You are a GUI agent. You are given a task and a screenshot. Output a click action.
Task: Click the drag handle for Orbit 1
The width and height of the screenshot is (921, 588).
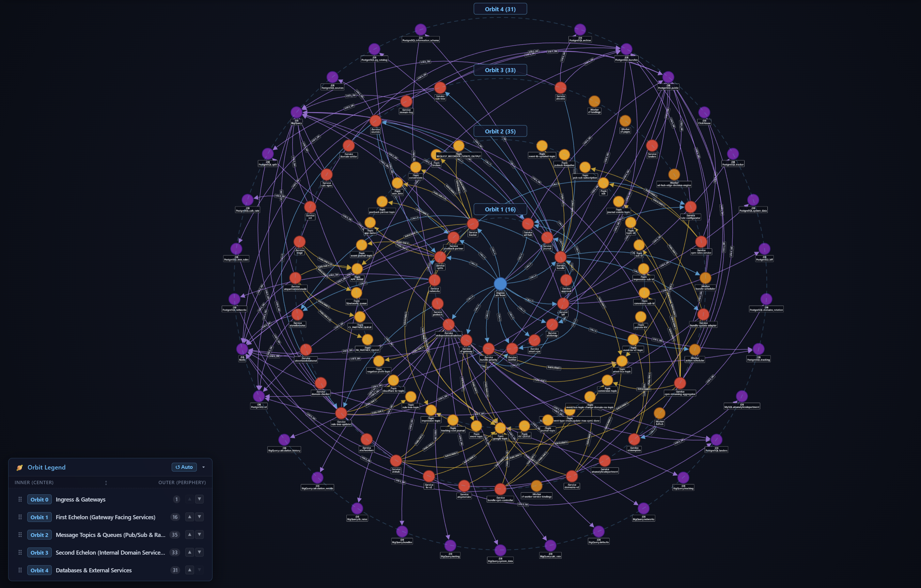[x=20, y=517]
